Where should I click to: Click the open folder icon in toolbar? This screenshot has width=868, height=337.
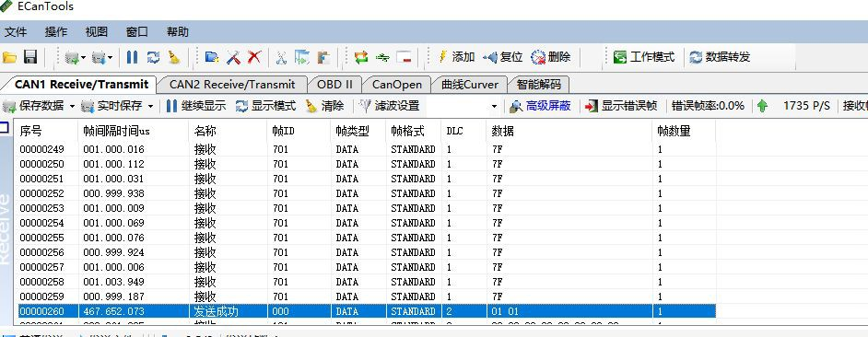point(9,56)
